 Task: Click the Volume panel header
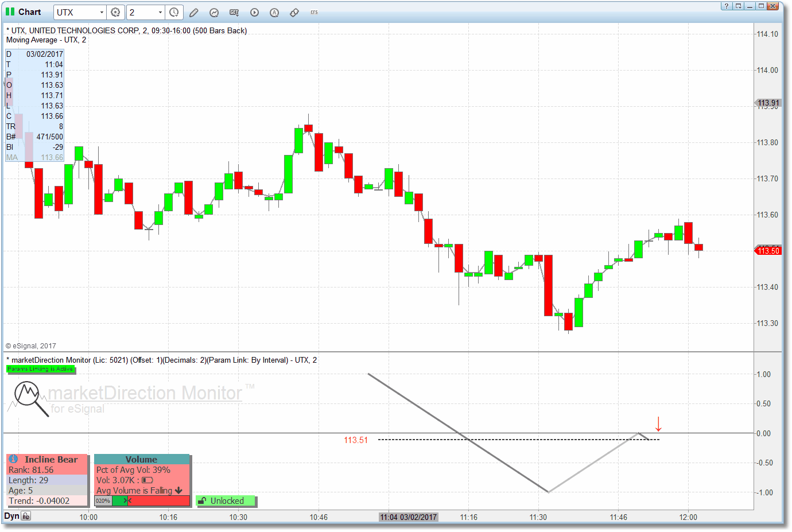point(142,459)
